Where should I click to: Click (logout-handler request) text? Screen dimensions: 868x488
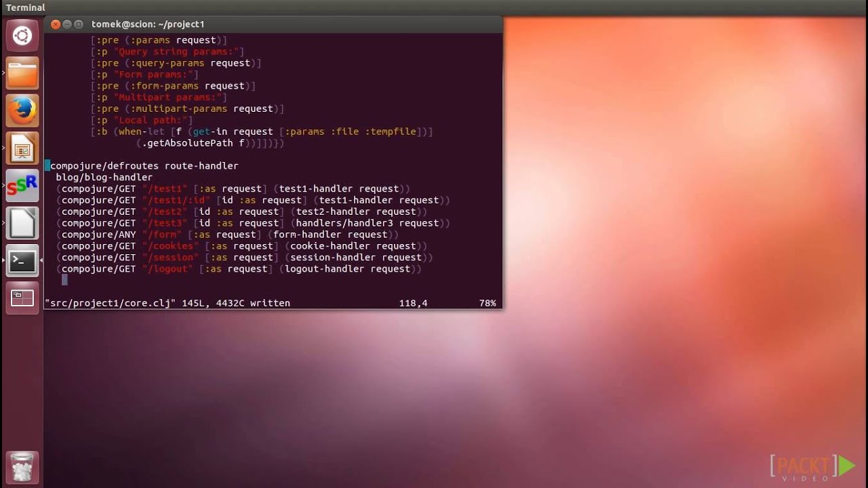pyautogui.click(x=347, y=270)
